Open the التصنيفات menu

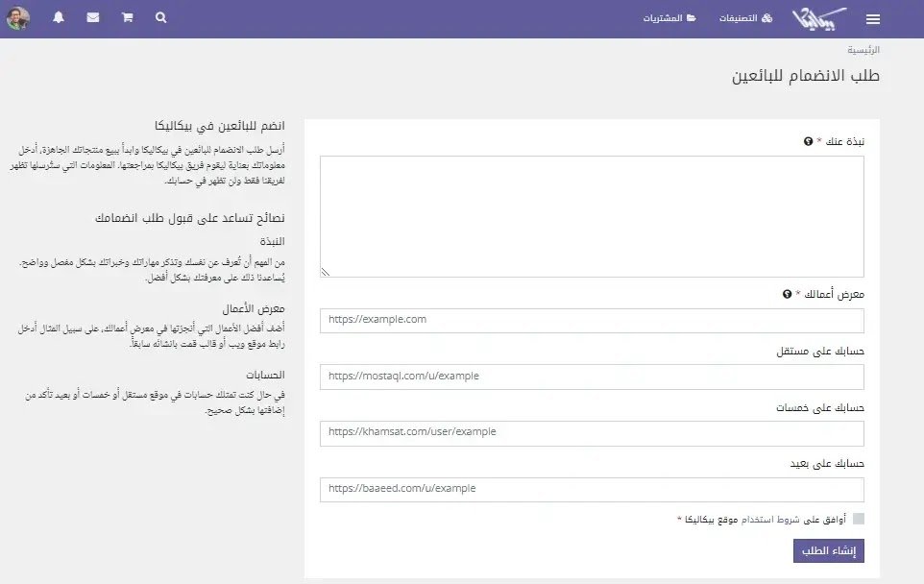coord(746,18)
